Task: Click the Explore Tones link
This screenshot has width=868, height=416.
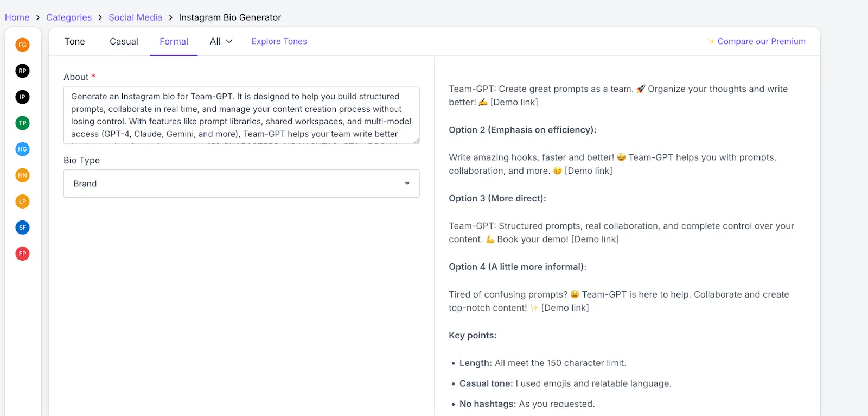Action: (279, 41)
